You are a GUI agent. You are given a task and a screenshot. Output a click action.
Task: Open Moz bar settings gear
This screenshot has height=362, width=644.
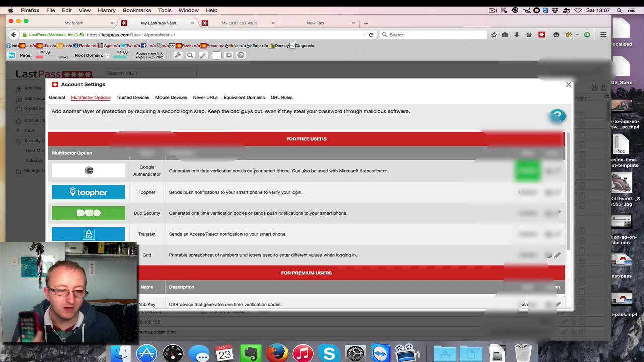click(x=229, y=55)
